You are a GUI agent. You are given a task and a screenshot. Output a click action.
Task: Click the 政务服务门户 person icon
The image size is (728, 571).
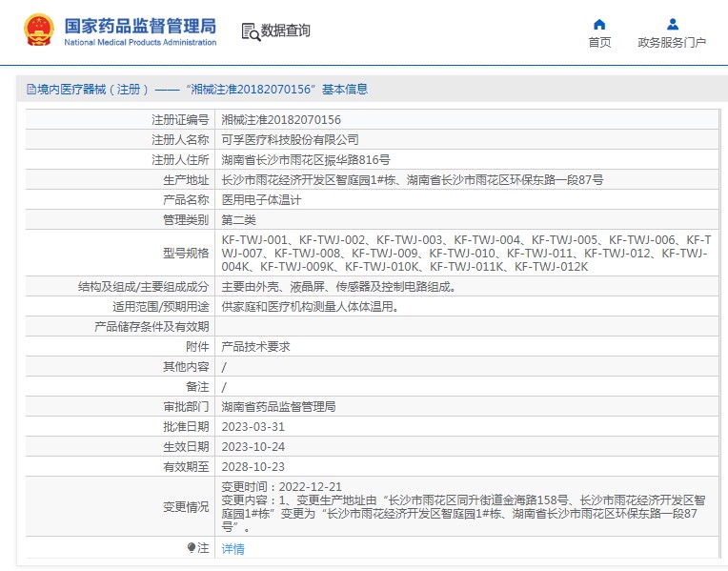pos(673,25)
